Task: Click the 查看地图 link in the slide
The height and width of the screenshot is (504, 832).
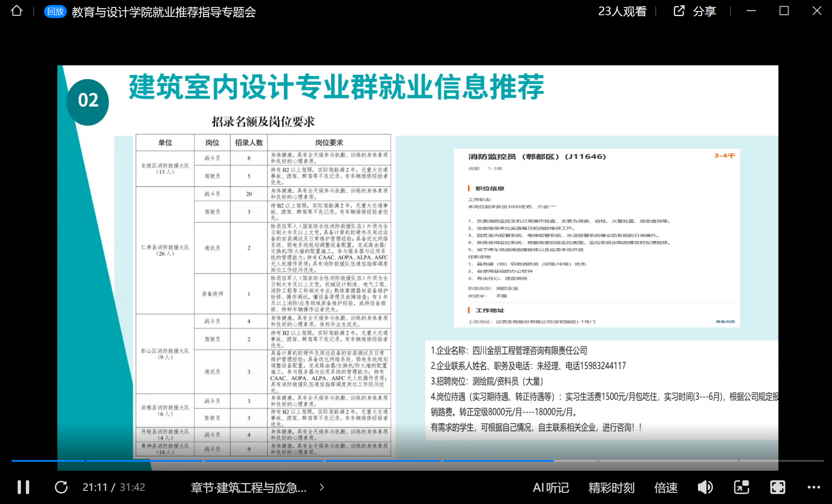Action: coord(725,322)
